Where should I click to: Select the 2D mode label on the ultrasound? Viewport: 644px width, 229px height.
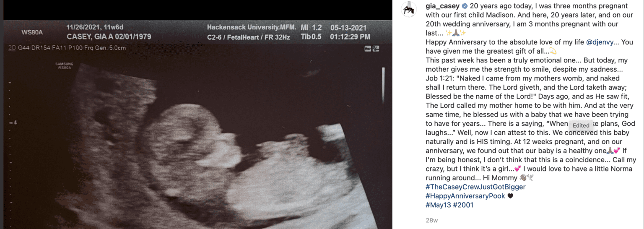pyautogui.click(x=12, y=48)
